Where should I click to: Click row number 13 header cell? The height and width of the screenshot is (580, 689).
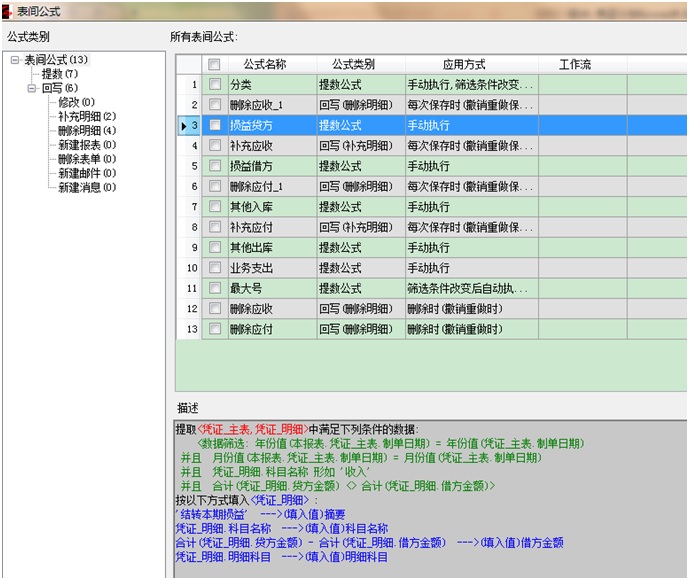coord(190,329)
